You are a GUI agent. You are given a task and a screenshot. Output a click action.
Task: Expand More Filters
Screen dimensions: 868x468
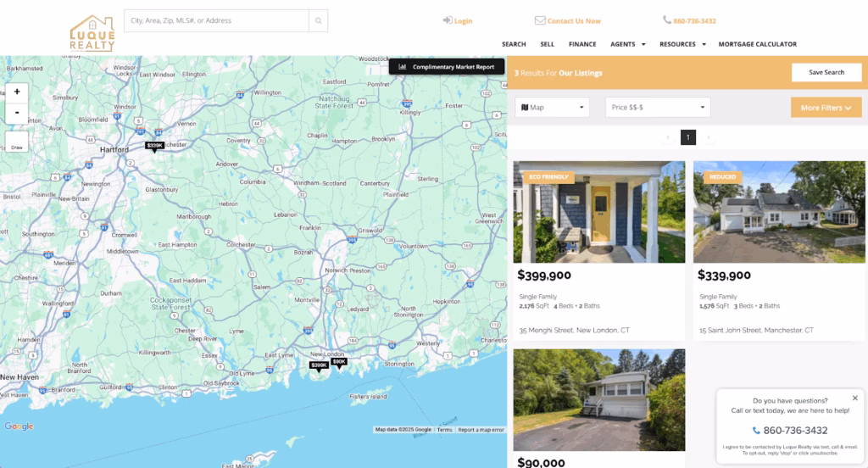[x=826, y=108]
